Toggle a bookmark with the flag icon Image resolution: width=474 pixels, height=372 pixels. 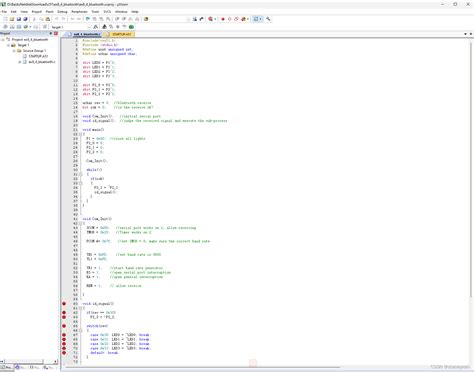click(x=88, y=19)
